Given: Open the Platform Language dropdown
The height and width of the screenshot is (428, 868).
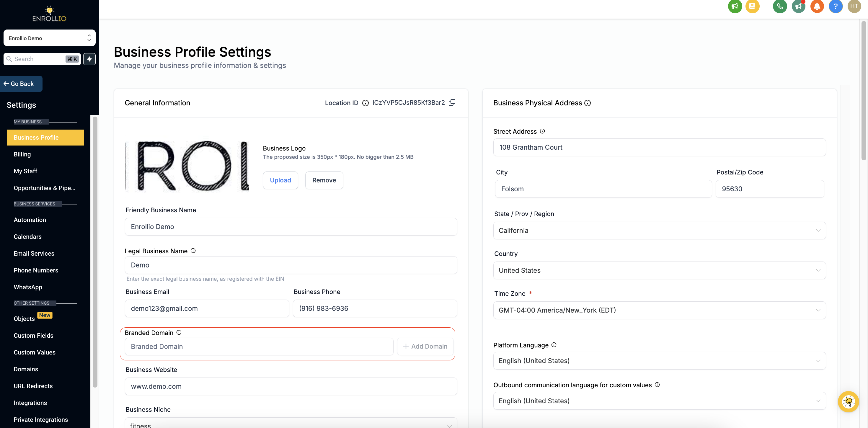Looking at the screenshot, I should pyautogui.click(x=660, y=361).
